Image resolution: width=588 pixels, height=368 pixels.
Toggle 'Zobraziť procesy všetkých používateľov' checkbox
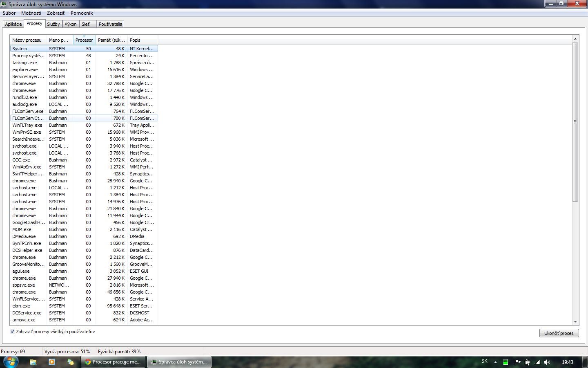(x=12, y=332)
